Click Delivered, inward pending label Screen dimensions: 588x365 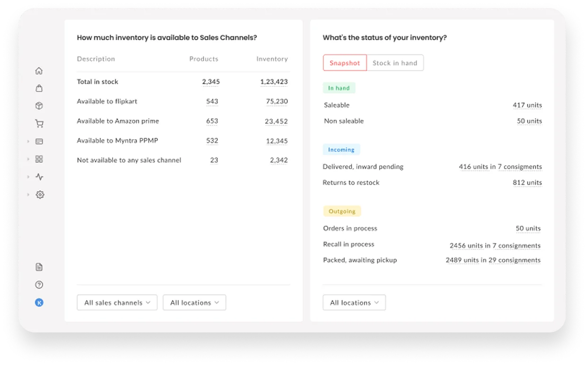pyautogui.click(x=363, y=167)
